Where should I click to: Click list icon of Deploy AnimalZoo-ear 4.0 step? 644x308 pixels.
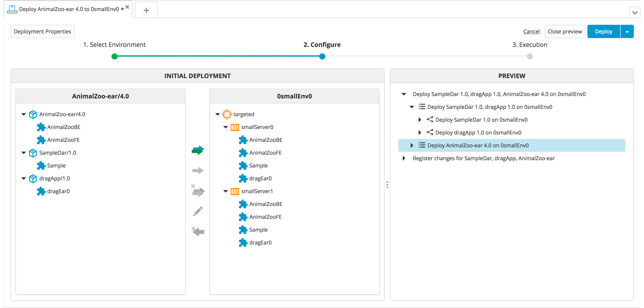[422, 145]
